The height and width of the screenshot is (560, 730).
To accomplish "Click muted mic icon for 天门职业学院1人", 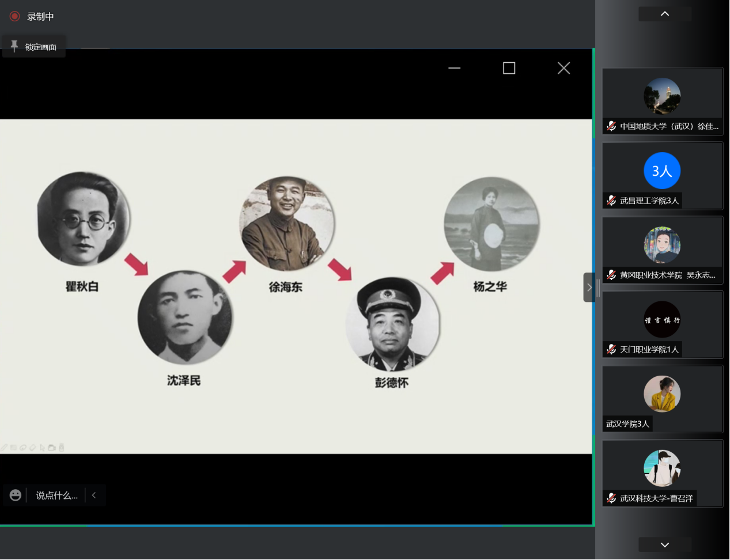I will [611, 349].
